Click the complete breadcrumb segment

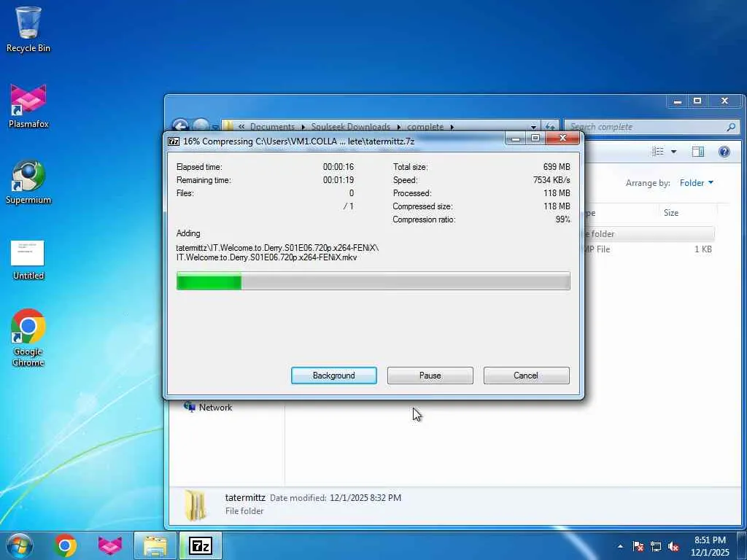pyautogui.click(x=425, y=127)
